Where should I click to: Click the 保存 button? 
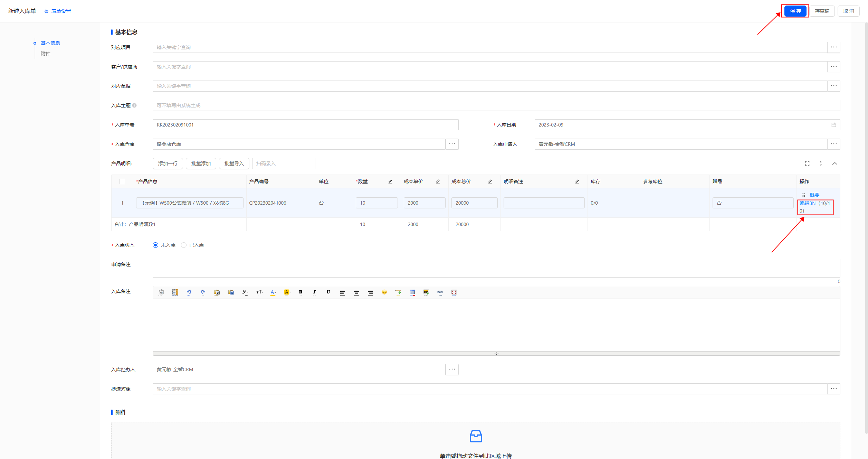[x=795, y=11]
